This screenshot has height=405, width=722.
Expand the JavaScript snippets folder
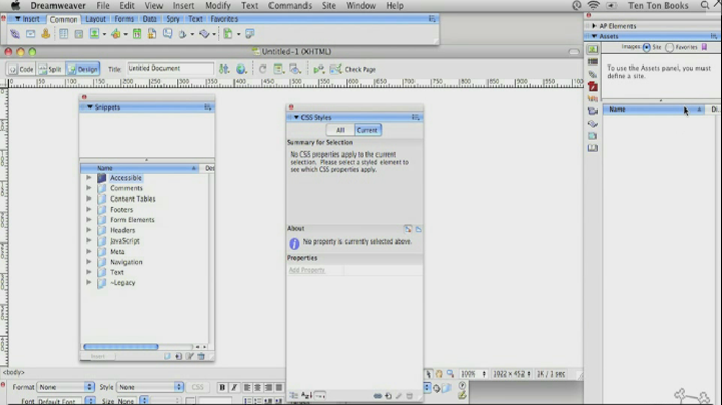click(88, 241)
